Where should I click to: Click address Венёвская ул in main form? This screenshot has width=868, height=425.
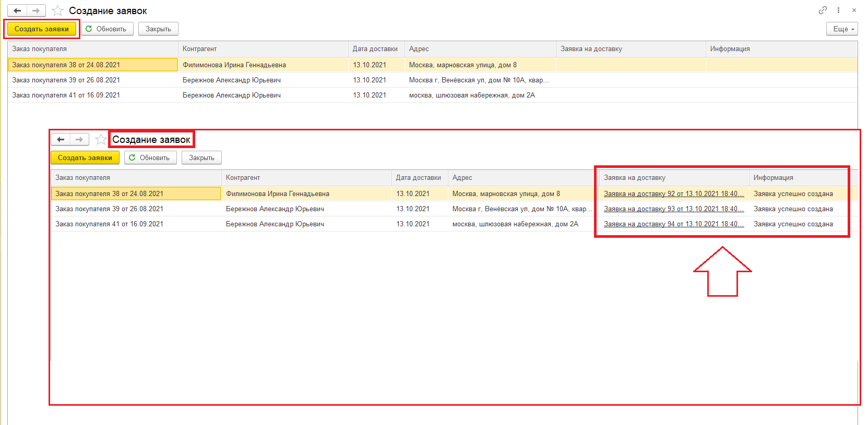click(479, 80)
